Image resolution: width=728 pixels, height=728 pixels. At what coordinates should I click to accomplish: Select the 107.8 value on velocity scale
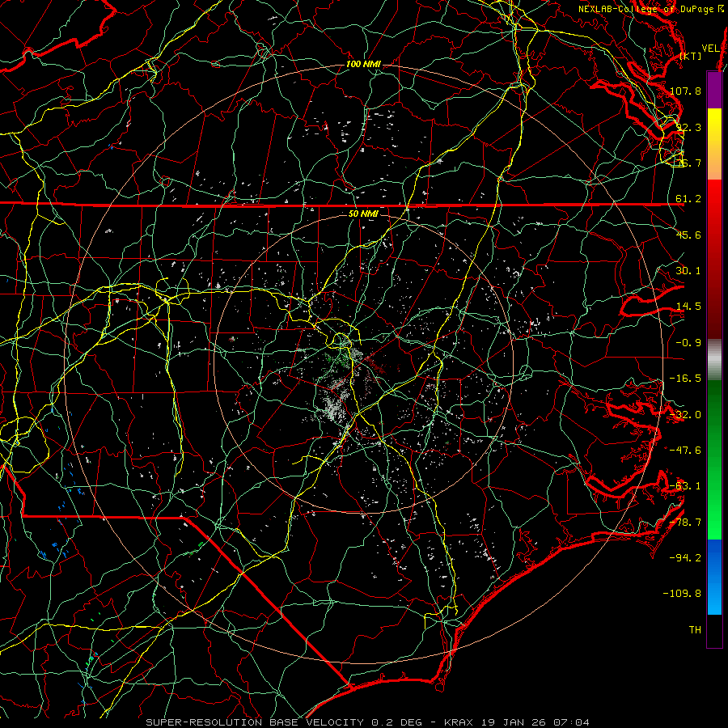[686, 91]
